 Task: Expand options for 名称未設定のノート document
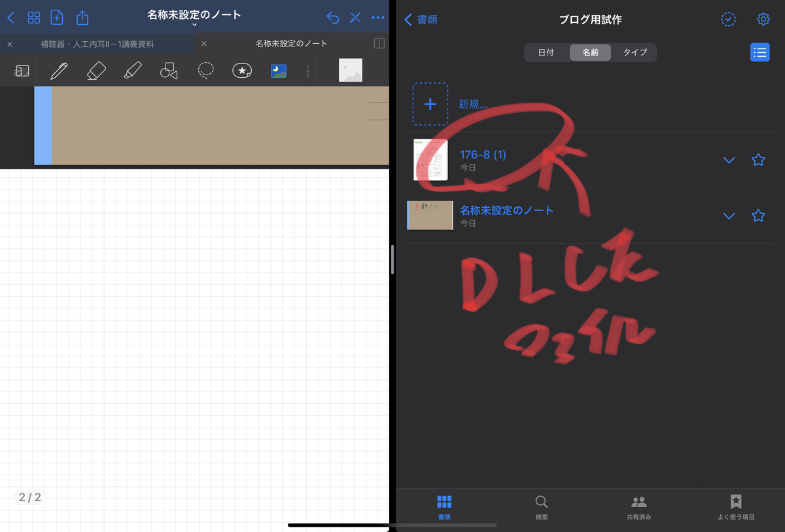point(729,216)
